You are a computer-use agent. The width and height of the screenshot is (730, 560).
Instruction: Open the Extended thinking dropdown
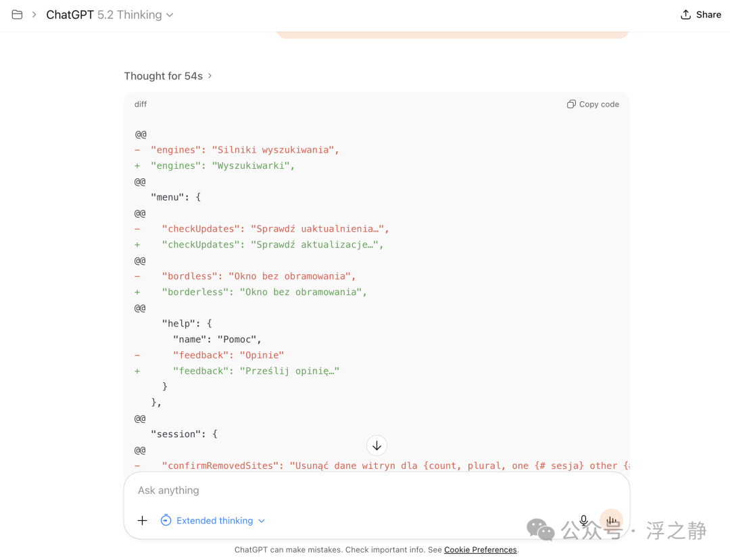tap(213, 520)
